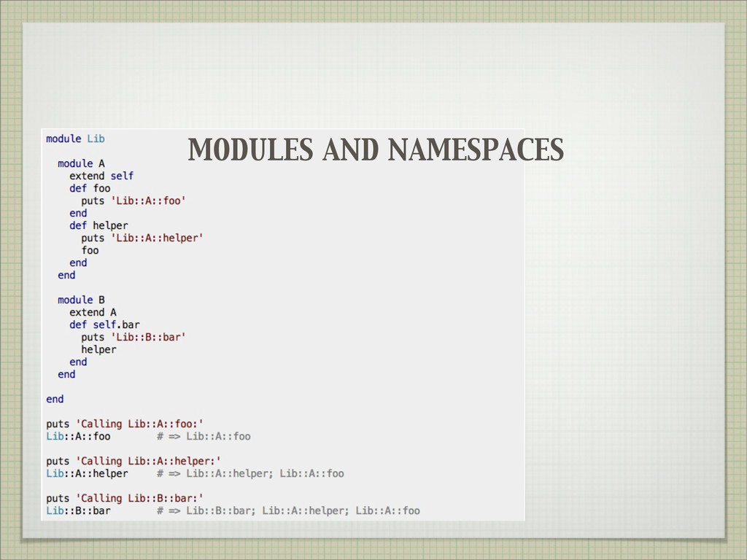This screenshot has width=747, height=560.
Task: Click the 'extend self' statement
Action: pyautogui.click(x=101, y=176)
